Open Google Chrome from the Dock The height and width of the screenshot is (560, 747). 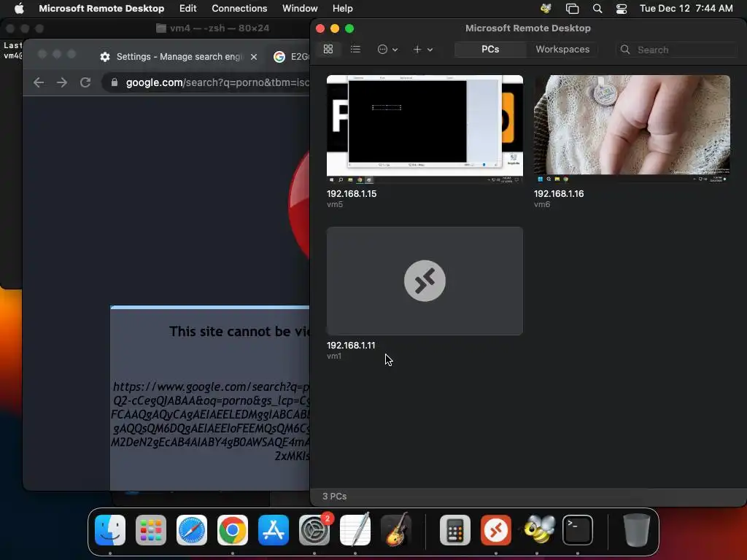(x=233, y=530)
